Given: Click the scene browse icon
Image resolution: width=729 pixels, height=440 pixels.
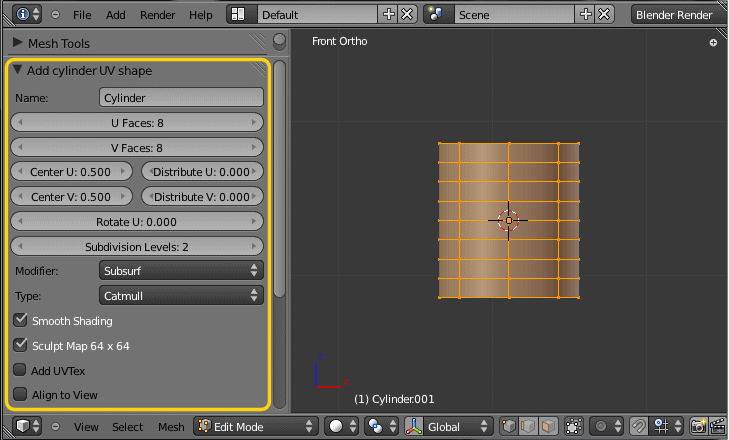Looking at the screenshot, I should 437,15.
